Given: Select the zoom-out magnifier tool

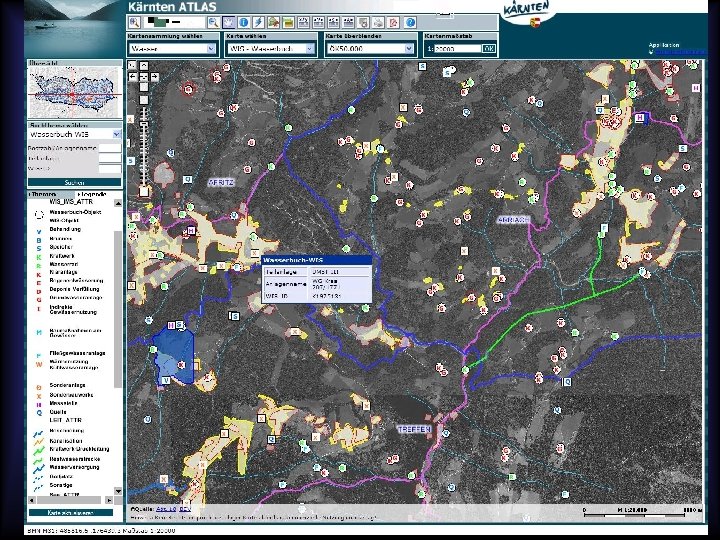Looking at the screenshot, I should pyautogui.click(x=213, y=22).
